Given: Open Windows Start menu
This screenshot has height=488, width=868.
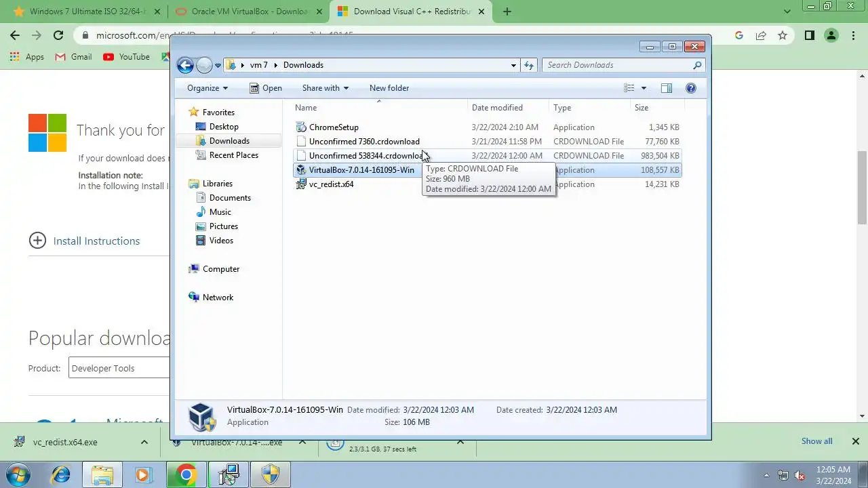Looking at the screenshot, I should pyautogui.click(x=18, y=475).
